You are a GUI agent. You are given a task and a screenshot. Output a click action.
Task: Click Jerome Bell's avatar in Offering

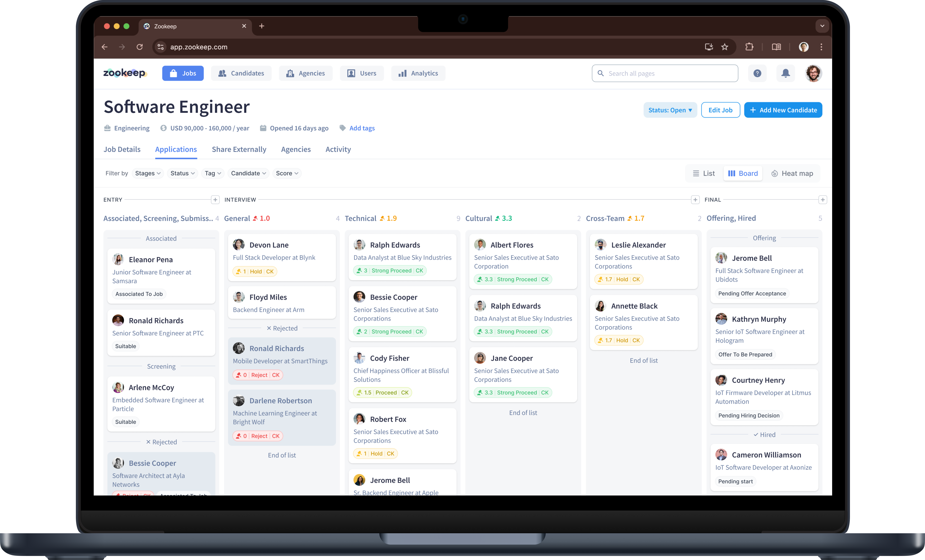[721, 258]
